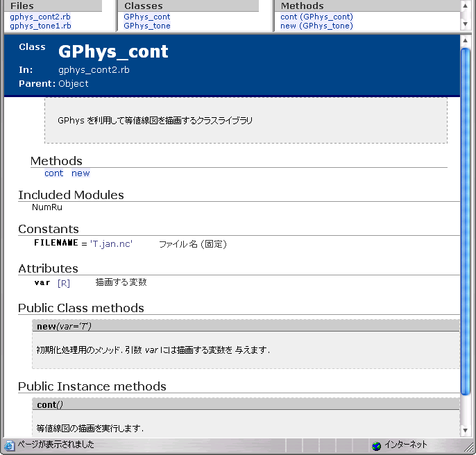Image resolution: width=476 pixels, height=455 pixels.
Task: Jump to new (GPhys_tone) method
Action: (316, 26)
